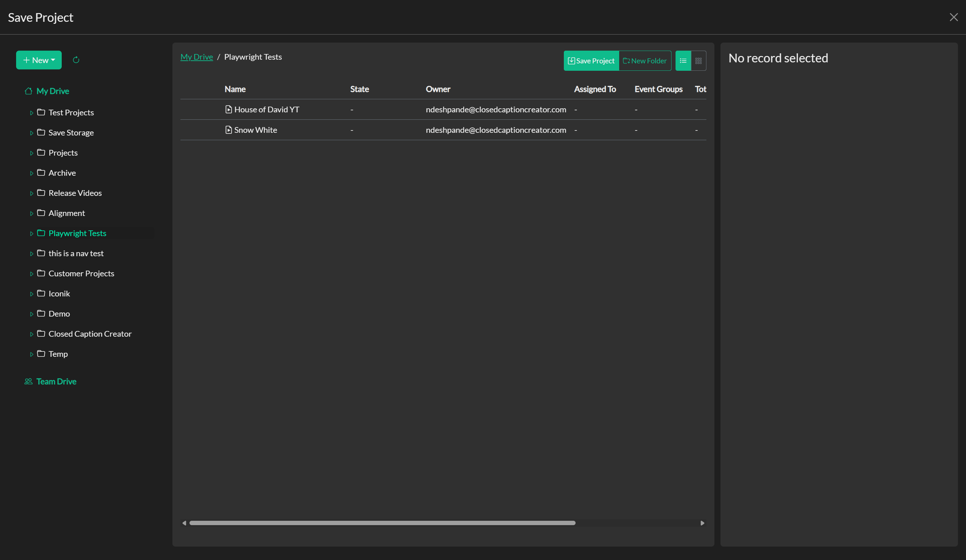966x560 pixels.
Task: Switch to list view layout
Action: tap(683, 61)
